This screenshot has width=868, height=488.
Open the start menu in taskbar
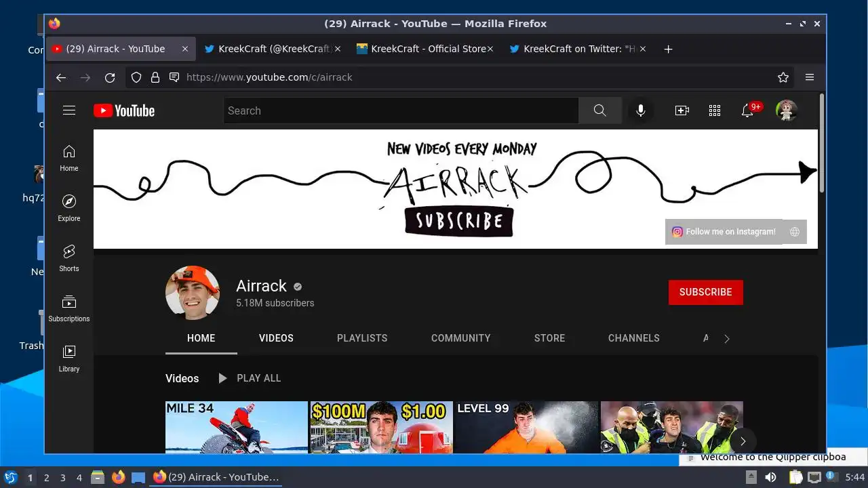coord(10,477)
